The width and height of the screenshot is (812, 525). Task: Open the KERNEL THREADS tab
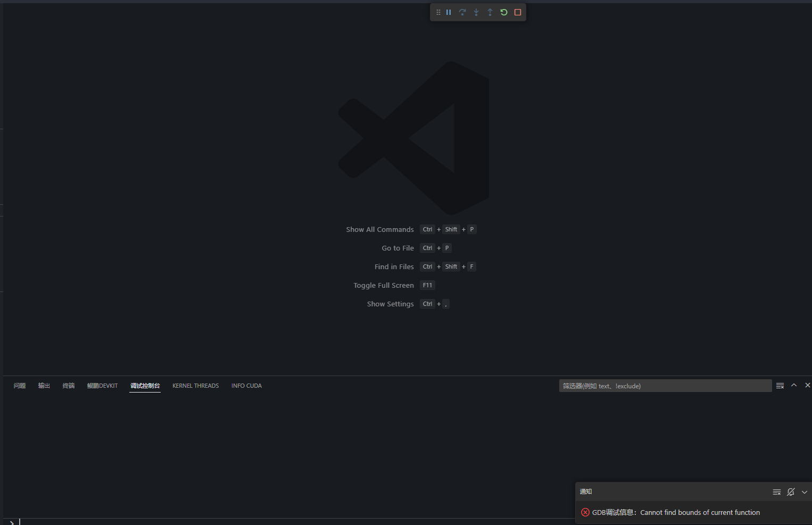click(x=196, y=386)
